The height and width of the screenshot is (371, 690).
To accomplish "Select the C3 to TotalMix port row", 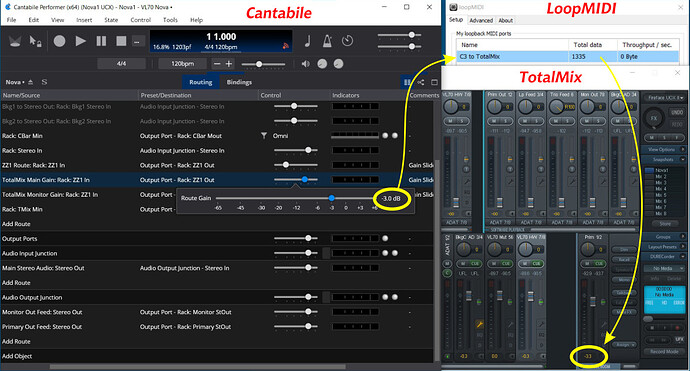I will coord(568,56).
